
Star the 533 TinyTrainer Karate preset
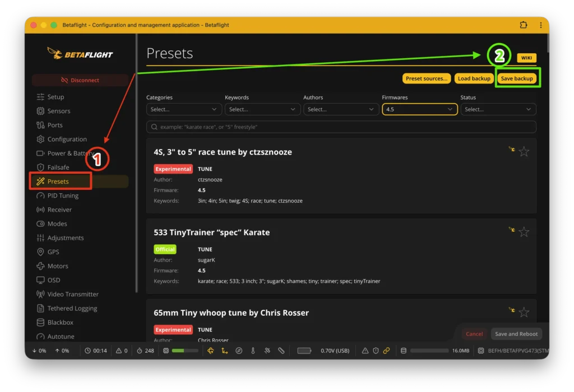tap(524, 232)
